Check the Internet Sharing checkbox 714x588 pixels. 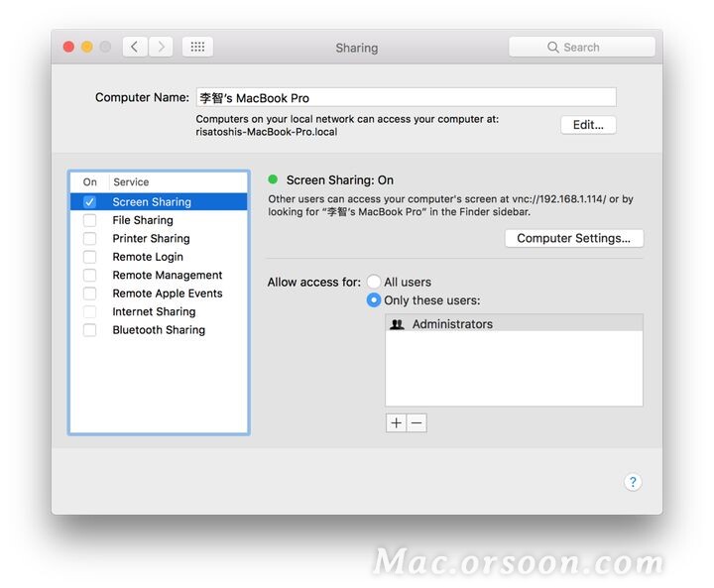click(89, 311)
